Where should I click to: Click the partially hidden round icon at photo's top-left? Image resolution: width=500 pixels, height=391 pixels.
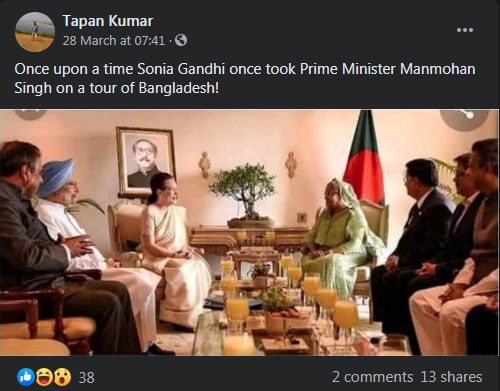[31, 114]
